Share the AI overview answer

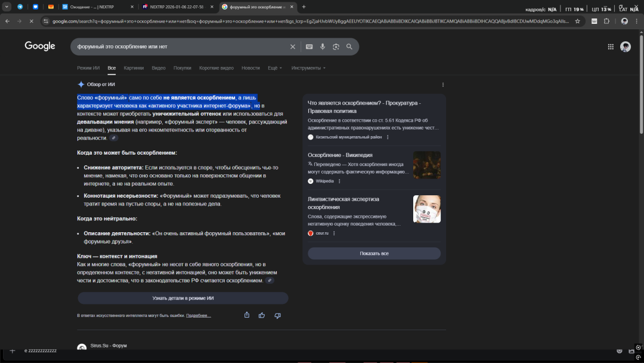click(x=247, y=315)
